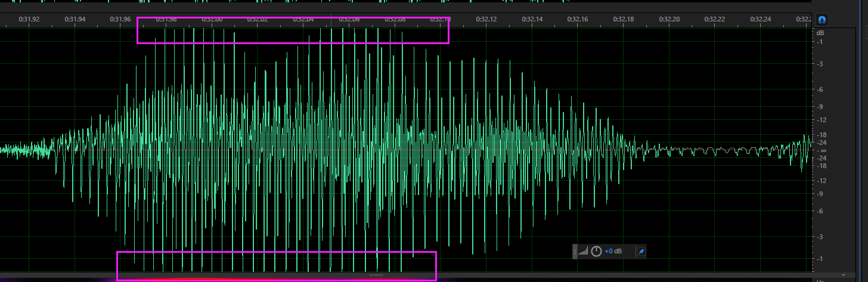Click the HUD volume adjustment knob
Image resolution: width=868 pixels, height=282 pixels.
click(x=596, y=252)
